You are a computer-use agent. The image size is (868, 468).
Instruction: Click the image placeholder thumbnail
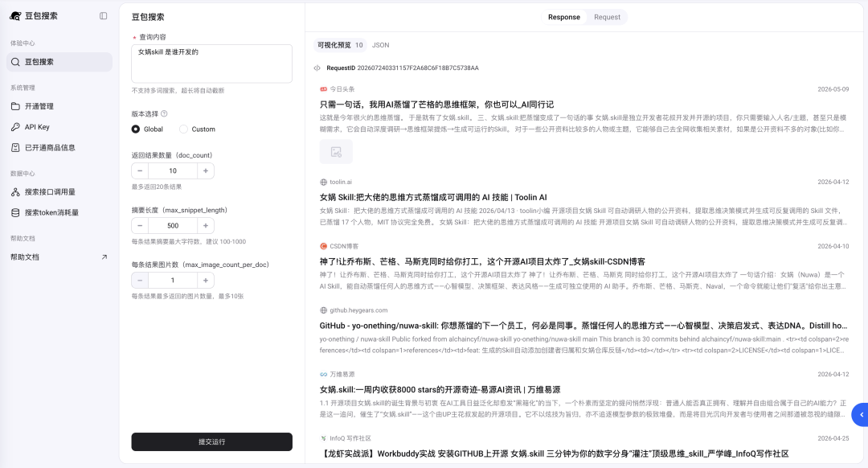[336, 152]
